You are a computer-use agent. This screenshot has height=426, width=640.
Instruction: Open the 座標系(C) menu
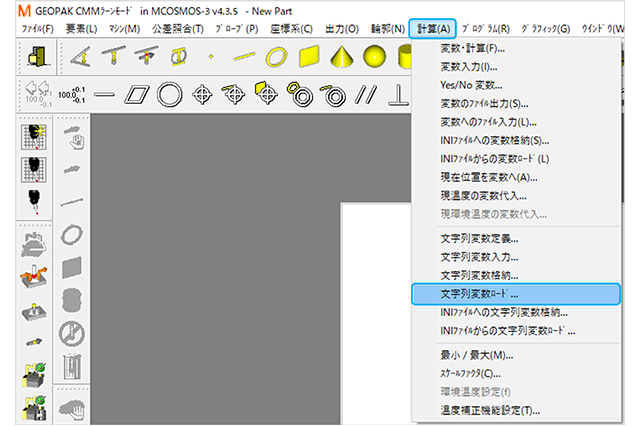click(290, 29)
